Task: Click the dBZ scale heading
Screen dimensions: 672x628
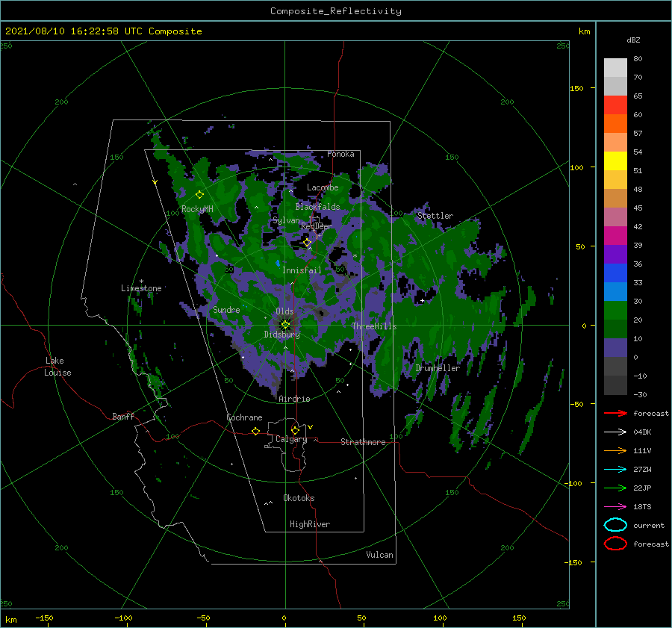Action: (x=633, y=40)
